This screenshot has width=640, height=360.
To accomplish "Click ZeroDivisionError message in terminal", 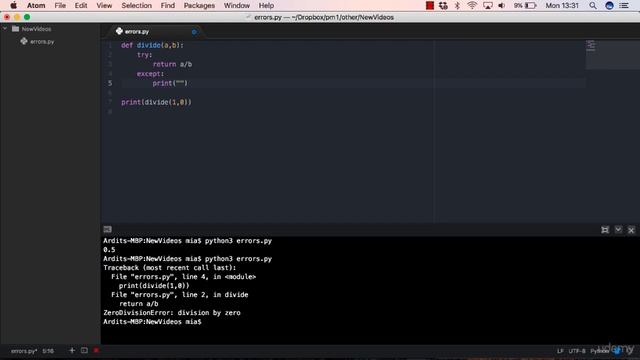I will pyautogui.click(x=172, y=313).
